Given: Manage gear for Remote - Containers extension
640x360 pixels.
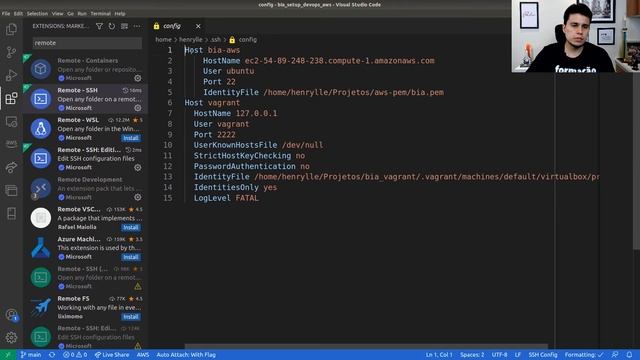Looking at the screenshot, I should 138,78.
